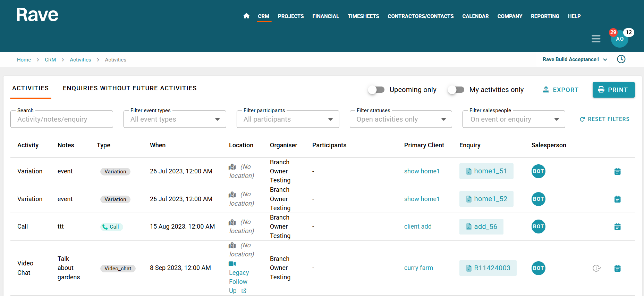Open the hamburger menu icon

pos(596,39)
